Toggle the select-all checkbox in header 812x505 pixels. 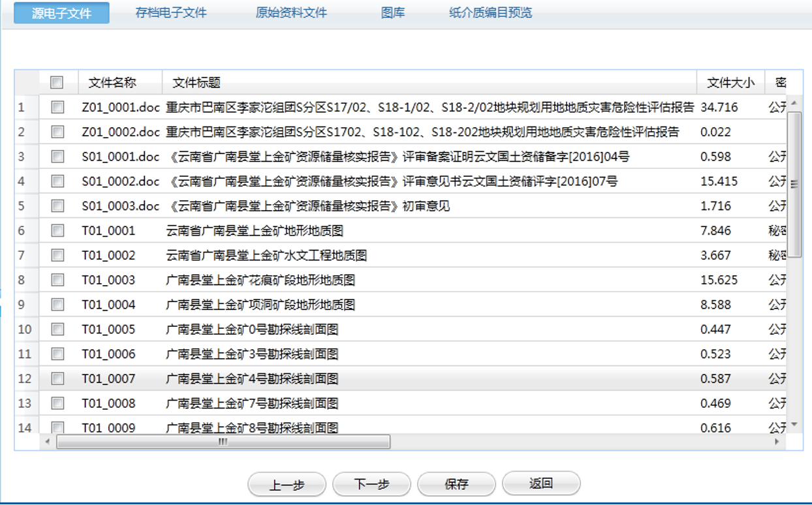click(x=57, y=82)
